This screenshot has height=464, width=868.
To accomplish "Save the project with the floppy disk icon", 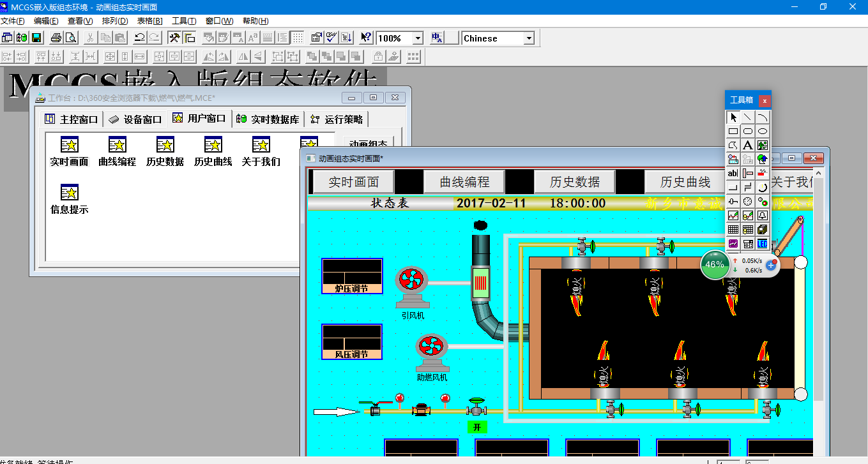I will point(36,38).
